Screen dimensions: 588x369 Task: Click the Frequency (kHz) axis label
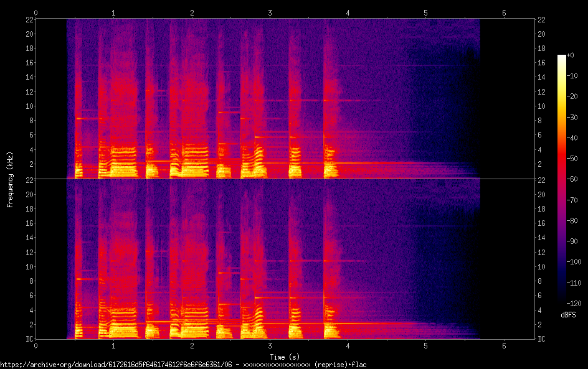pyautogui.click(x=10, y=179)
